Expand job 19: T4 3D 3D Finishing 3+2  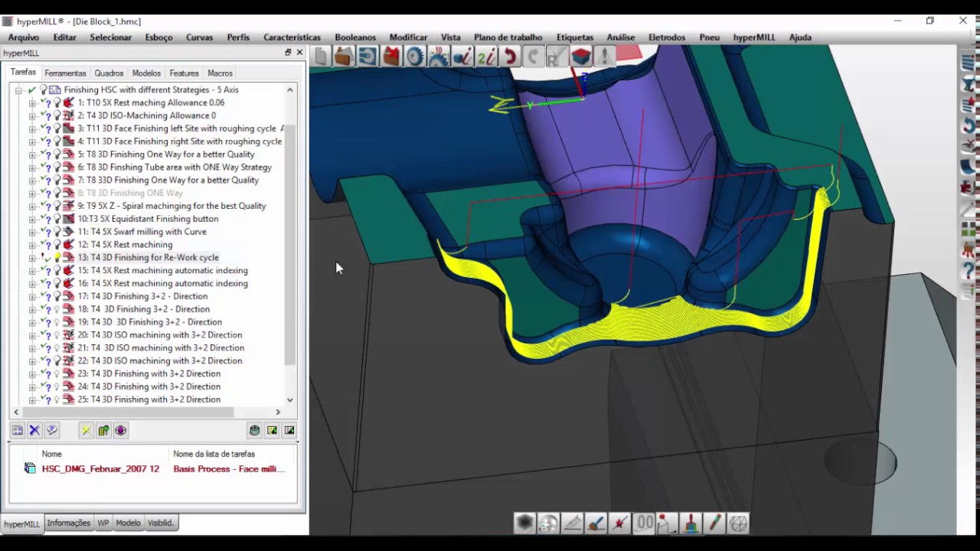[x=32, y=322]
